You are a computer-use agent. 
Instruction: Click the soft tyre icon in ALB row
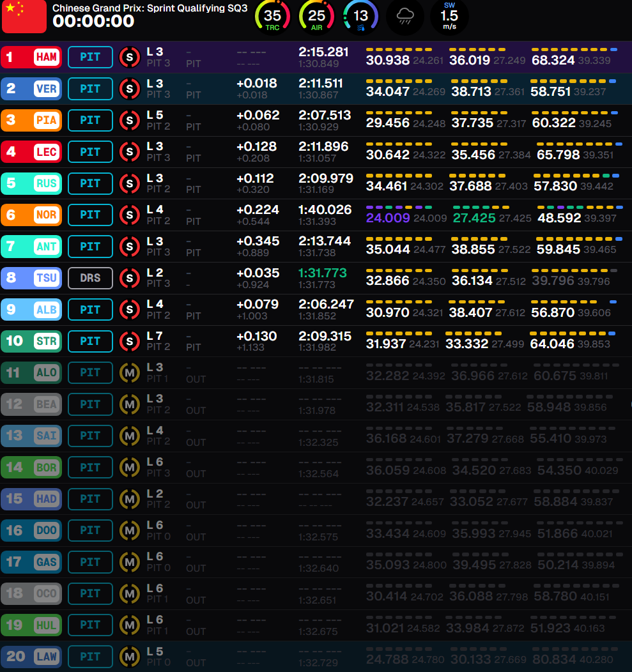[x=130, y=309]
